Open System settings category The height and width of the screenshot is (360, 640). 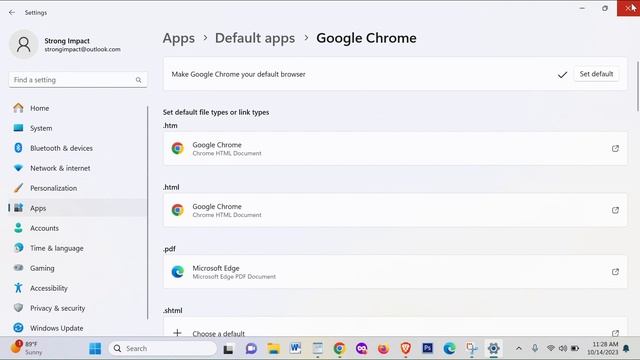click(x=78, y=128)
